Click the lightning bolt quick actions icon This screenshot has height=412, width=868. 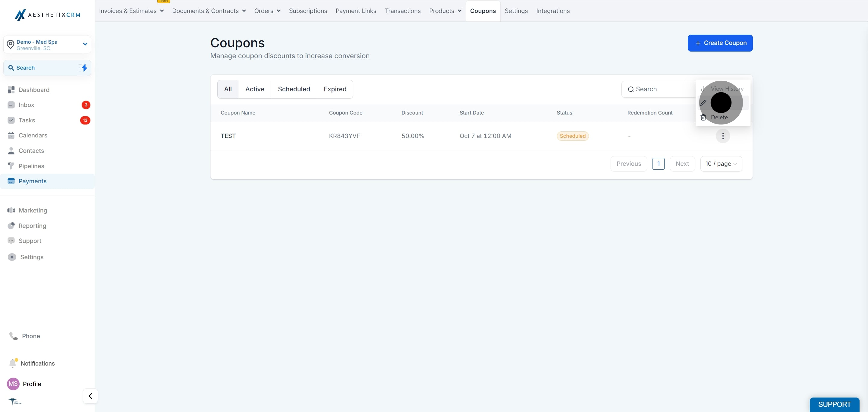coord(84,68)
